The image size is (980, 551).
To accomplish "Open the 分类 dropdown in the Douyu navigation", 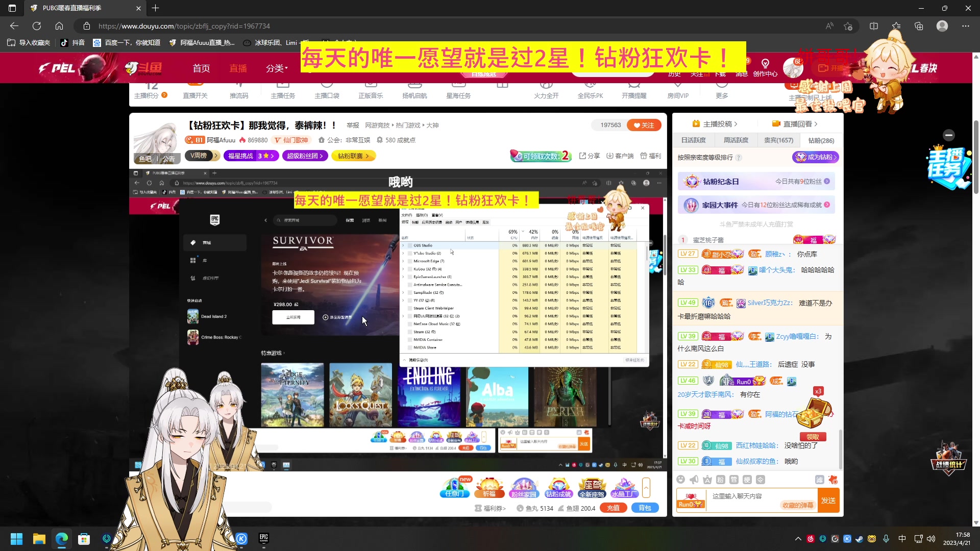I will point(277,68).
